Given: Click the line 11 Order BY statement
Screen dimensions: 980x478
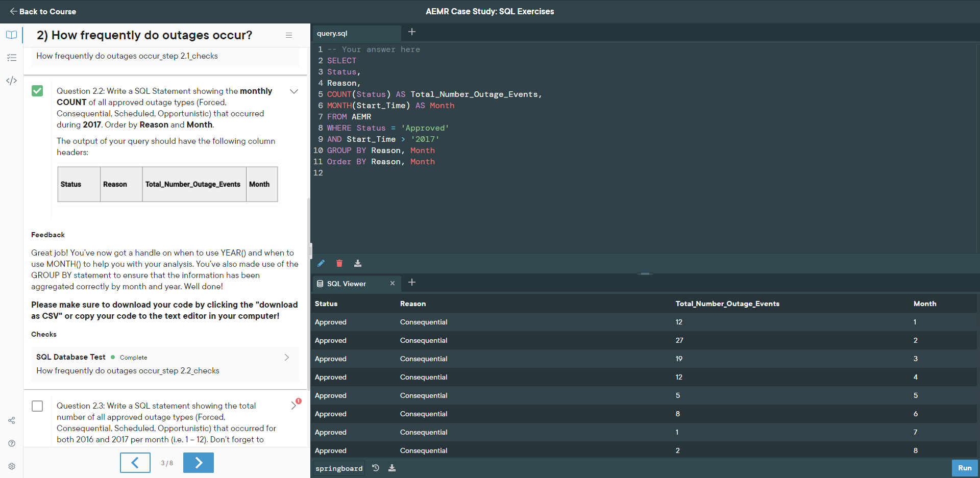Looking at the screenshot, I should [381, 162].
